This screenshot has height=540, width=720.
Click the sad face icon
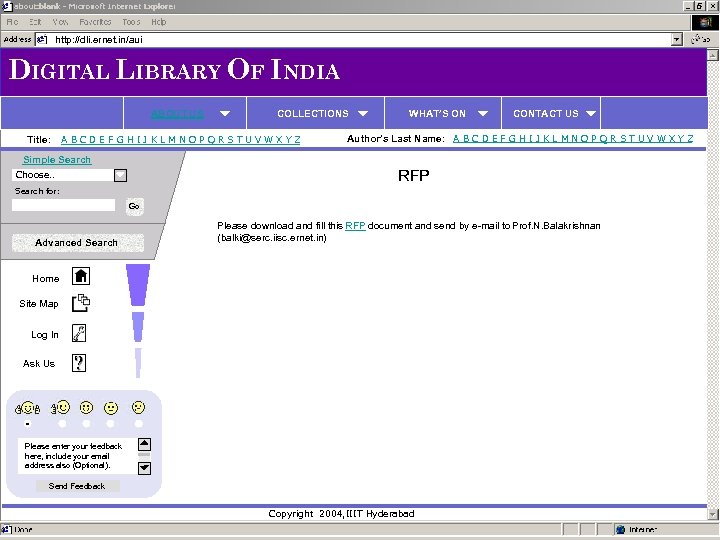coord(138,407)
